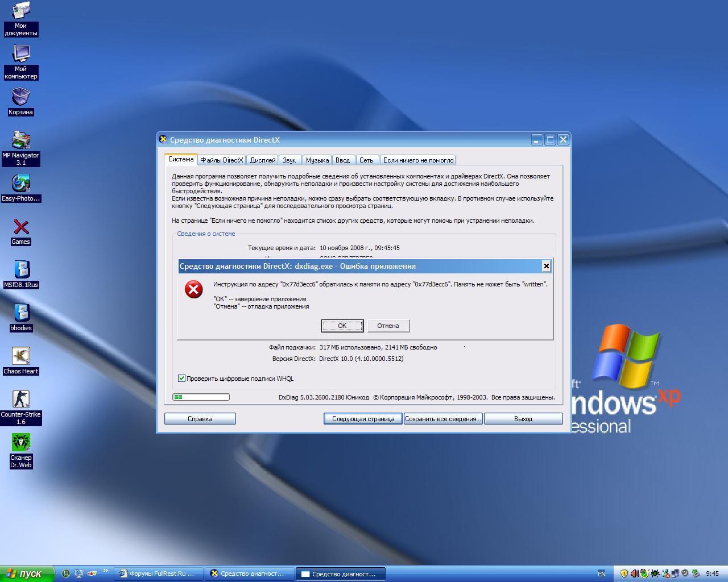Click the orange speaker tray icon
Image resolution: width=728 pixels, height=582 pixels.
click(634, 573)
